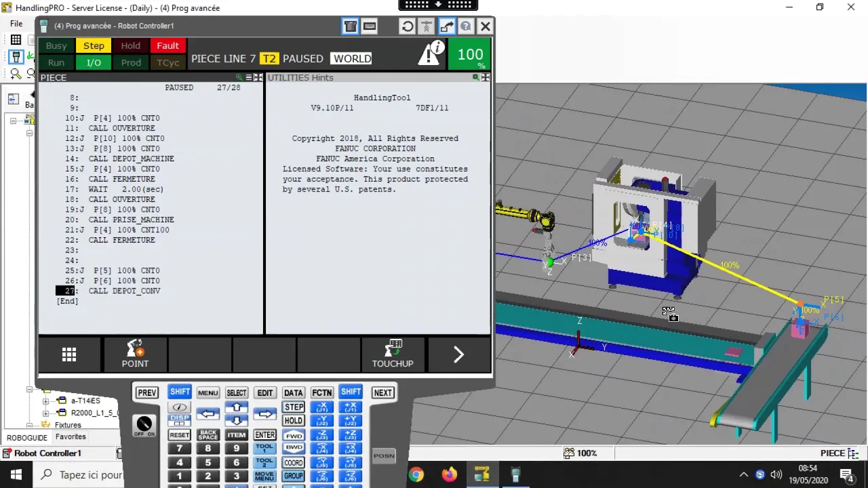Click the next-page chevron softkey
868x488 pixels.
click(458, 354)
